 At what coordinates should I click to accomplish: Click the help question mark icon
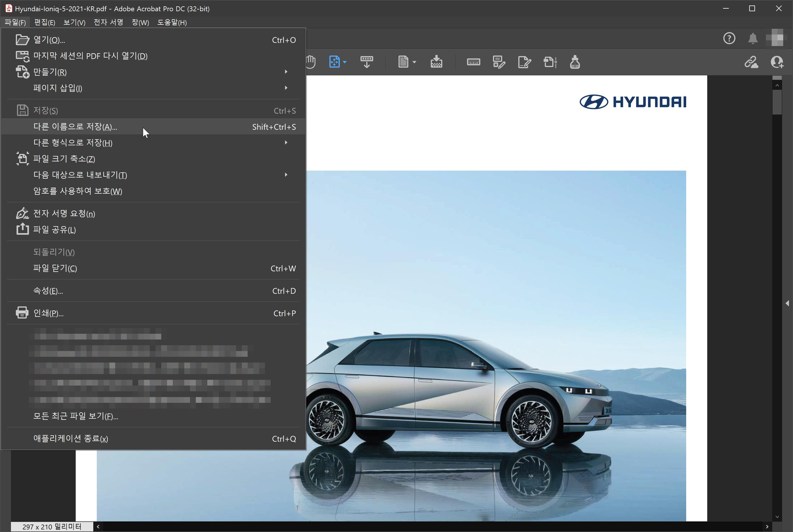point(729,38)
